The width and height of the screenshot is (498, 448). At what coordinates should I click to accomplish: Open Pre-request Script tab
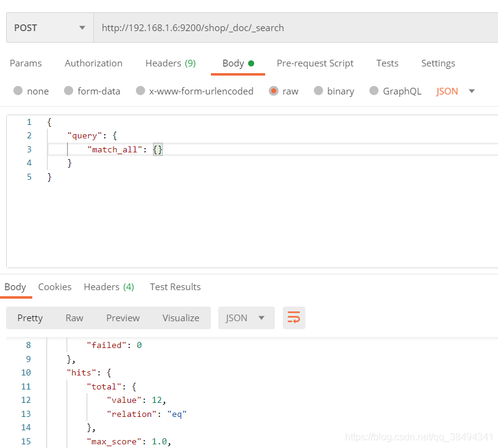(x=315, y=63)
